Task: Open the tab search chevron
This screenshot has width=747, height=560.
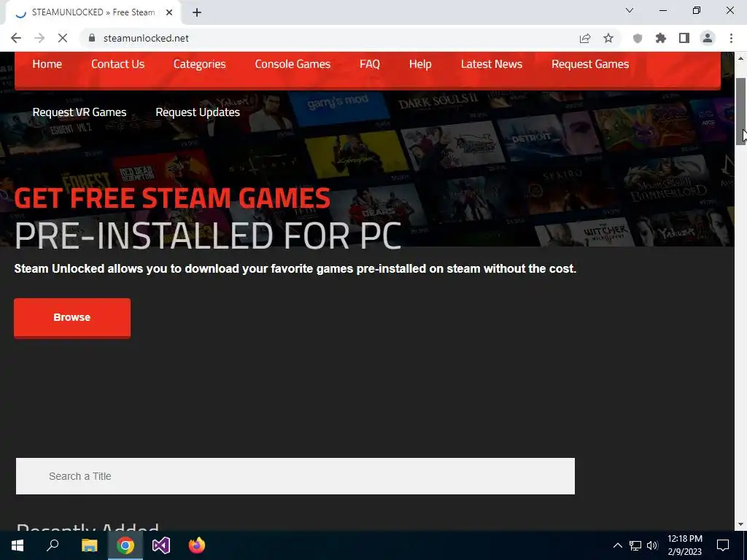Action: (630, 10)
